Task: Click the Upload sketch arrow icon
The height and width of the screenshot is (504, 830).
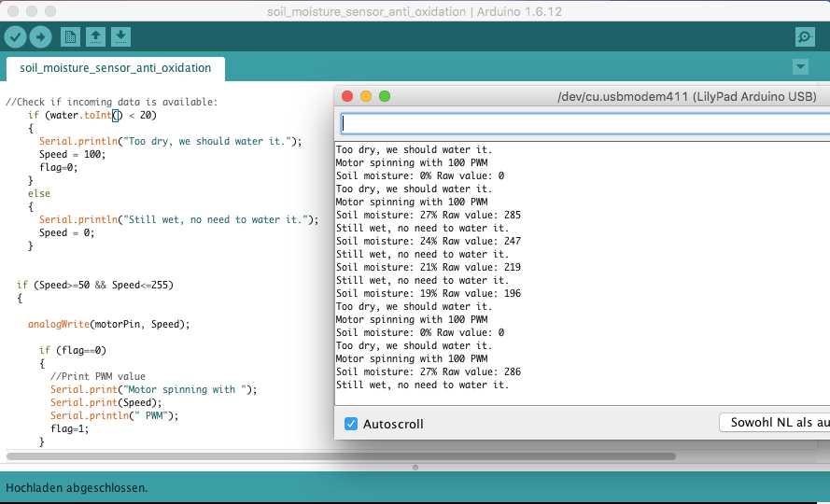Action: [41, 37]
